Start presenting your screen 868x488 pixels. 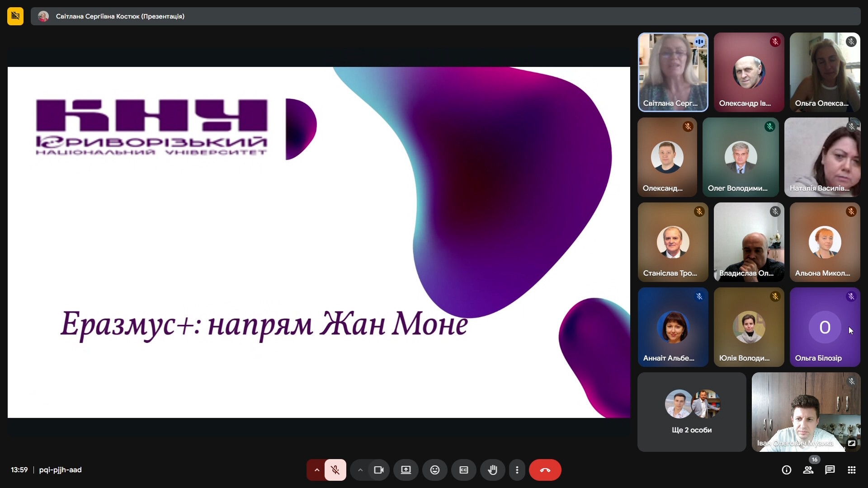406,470
